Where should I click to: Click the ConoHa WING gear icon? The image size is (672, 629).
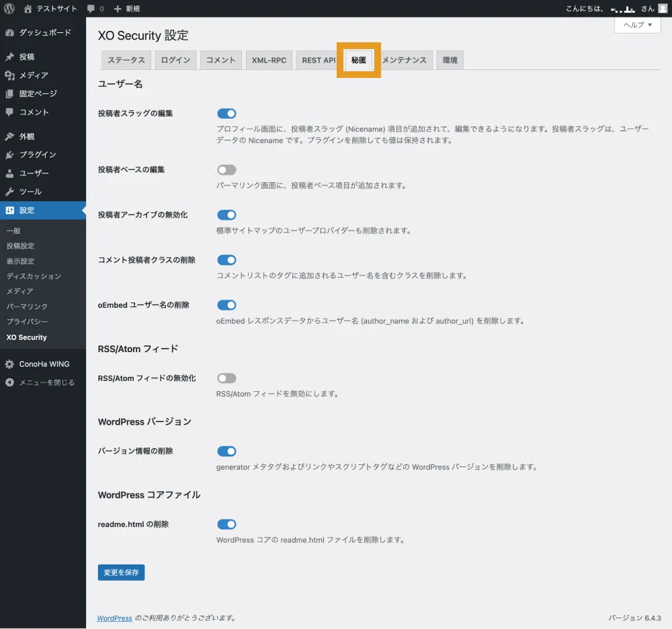click(9, 364)
